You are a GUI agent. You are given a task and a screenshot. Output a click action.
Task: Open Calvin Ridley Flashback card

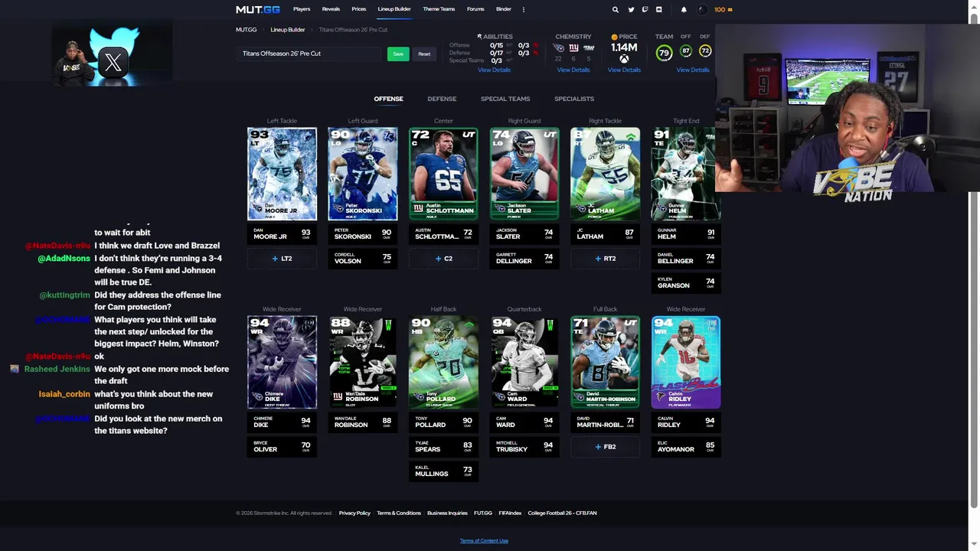[x=686, y=362]
